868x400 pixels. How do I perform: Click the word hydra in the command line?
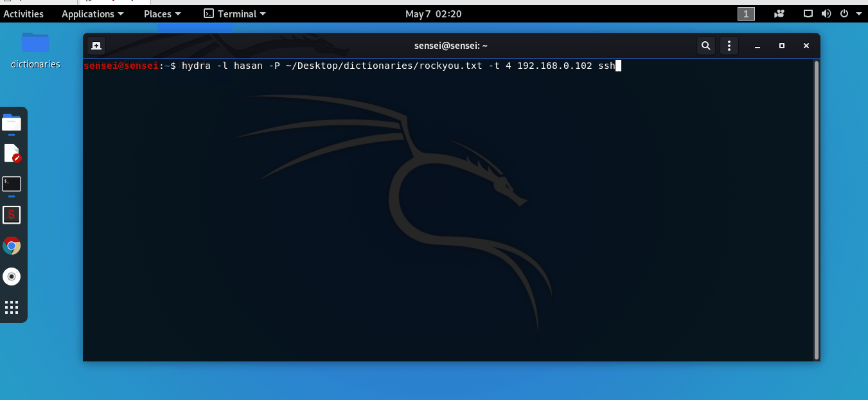[195, 66]
